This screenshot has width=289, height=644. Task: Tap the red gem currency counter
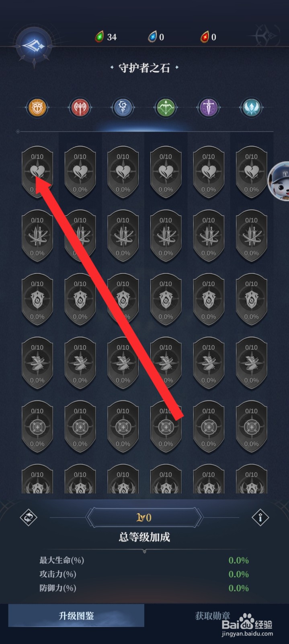[x=209, y=37]
